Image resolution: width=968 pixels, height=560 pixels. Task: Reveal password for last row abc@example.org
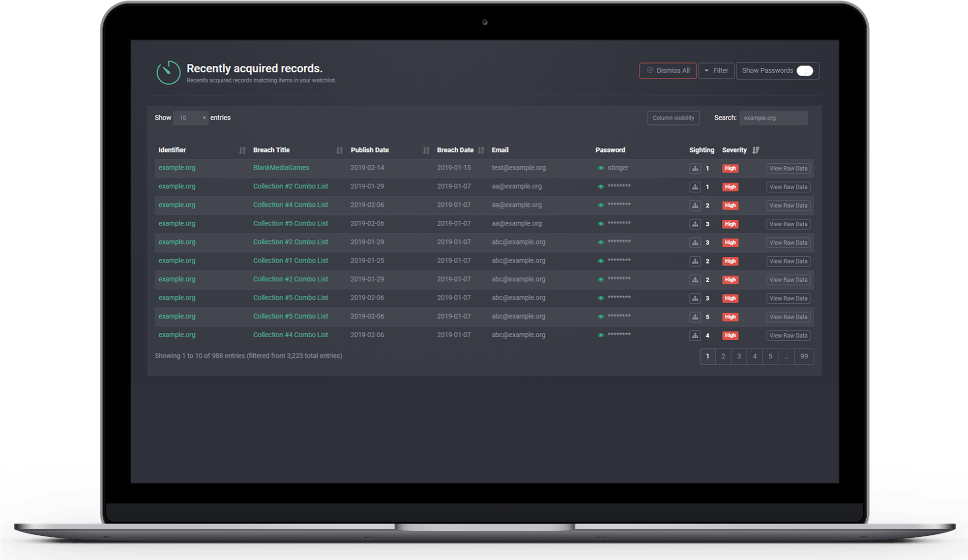(x=600, y=335)
